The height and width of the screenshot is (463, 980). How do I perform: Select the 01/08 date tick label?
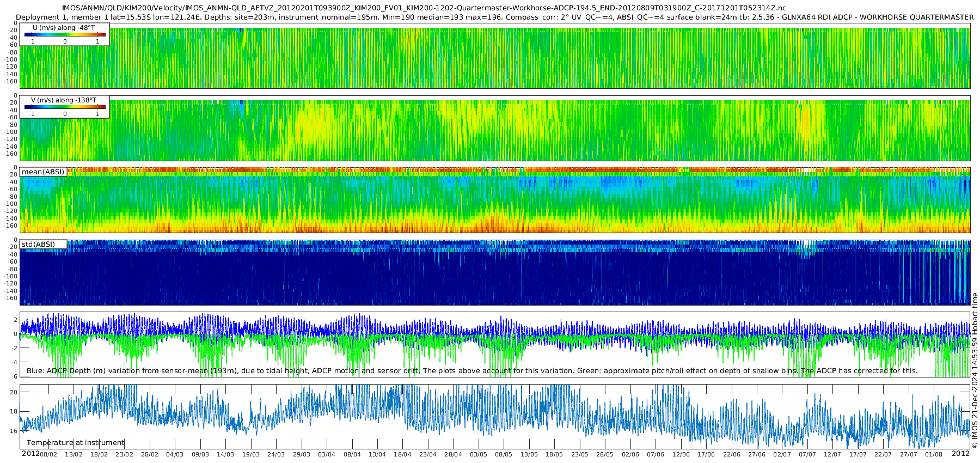coord(934,454)
